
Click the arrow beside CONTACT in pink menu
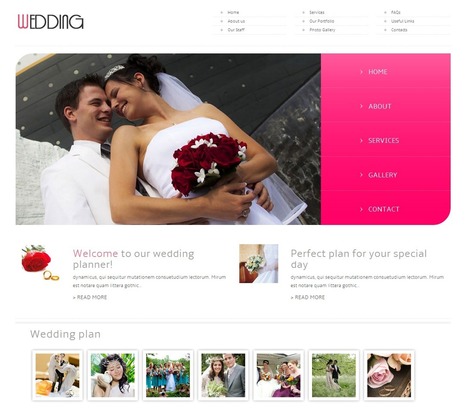[361, 209]
